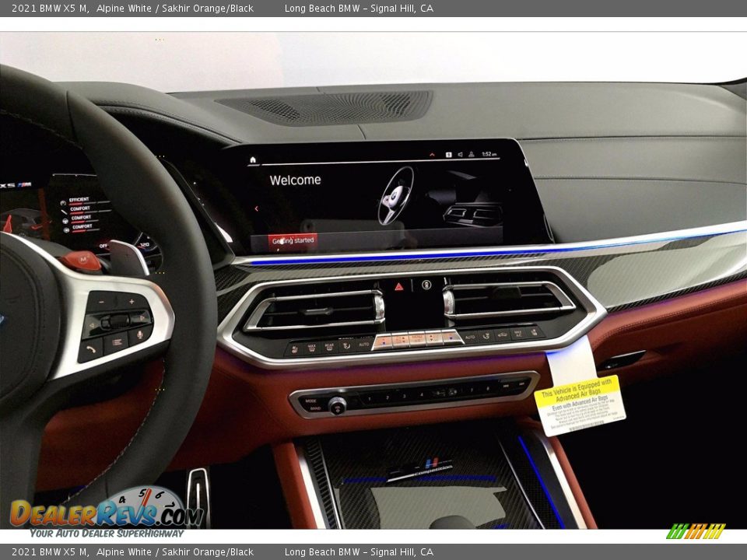Push the steering wheel center scroll roller
747x560 pixels.
(116, 322)
